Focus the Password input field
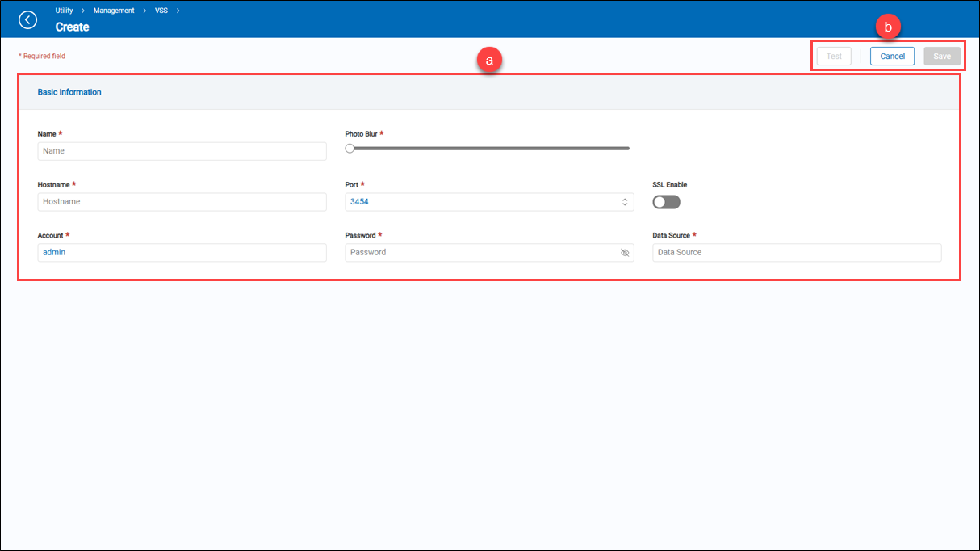 [x=480, y=253]
